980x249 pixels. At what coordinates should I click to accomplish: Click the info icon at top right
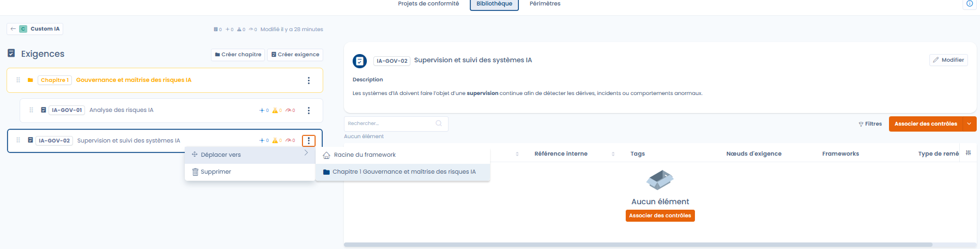(x=969, y=4)
